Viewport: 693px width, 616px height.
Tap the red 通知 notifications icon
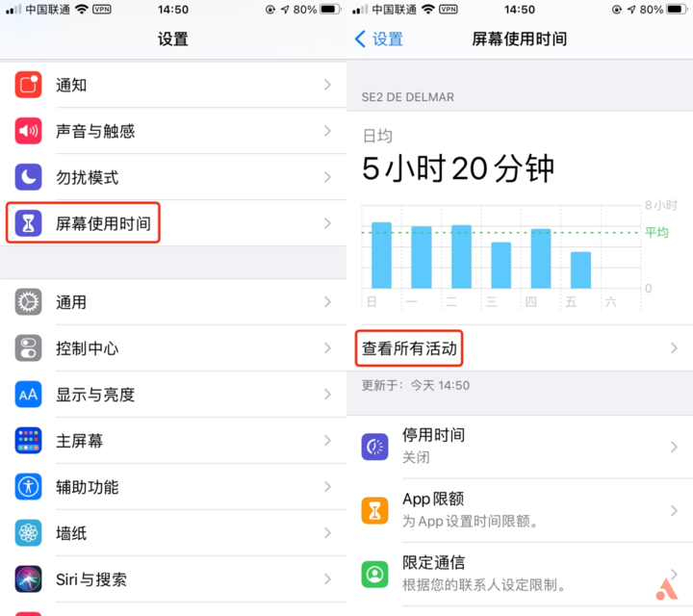pos(28,85)
